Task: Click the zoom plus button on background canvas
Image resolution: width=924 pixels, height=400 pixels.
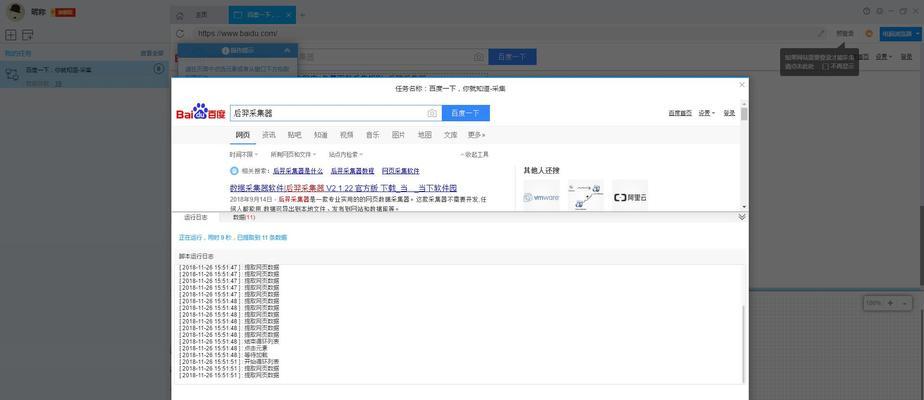Action: pos(890,303)
